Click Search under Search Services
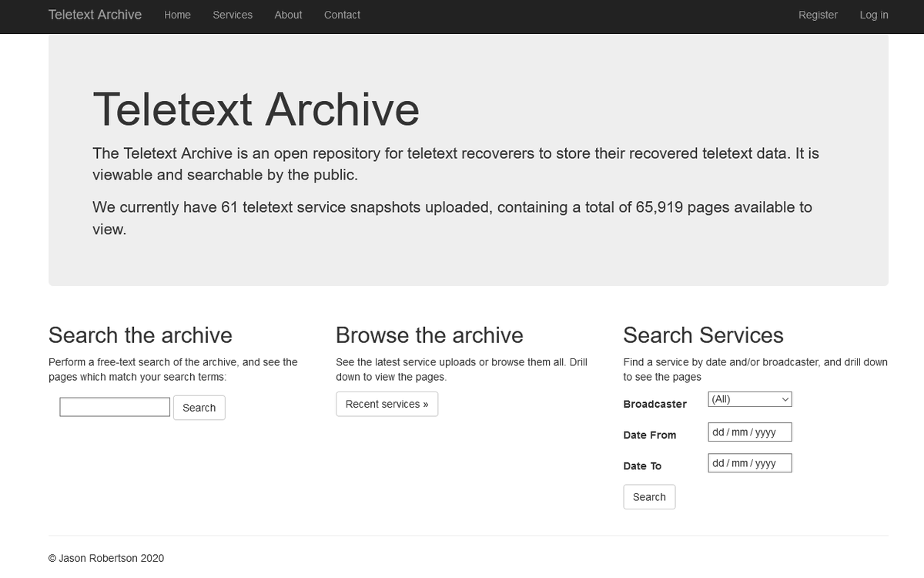Viewport: 924px width, 578px height. click(649, 497)
